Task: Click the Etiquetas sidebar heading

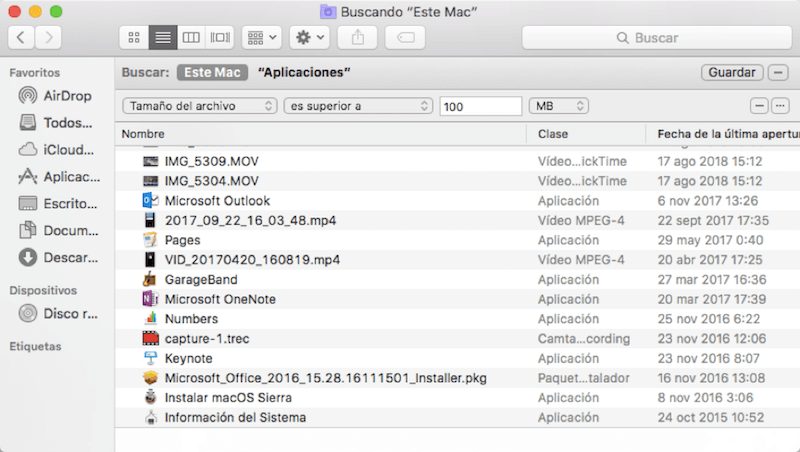Action: coord(35,346)
